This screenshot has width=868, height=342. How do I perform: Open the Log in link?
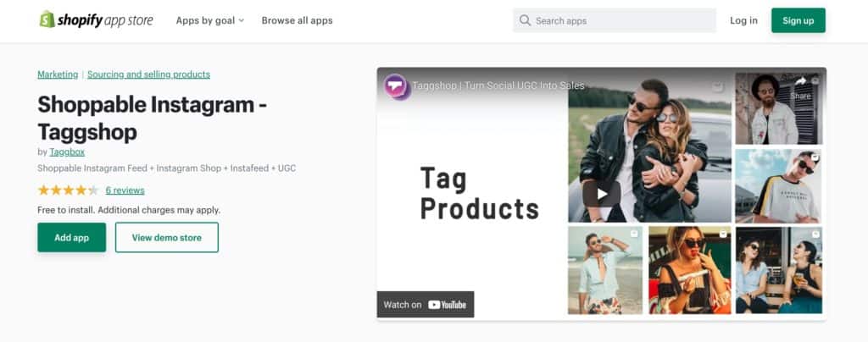coord(743,20)
